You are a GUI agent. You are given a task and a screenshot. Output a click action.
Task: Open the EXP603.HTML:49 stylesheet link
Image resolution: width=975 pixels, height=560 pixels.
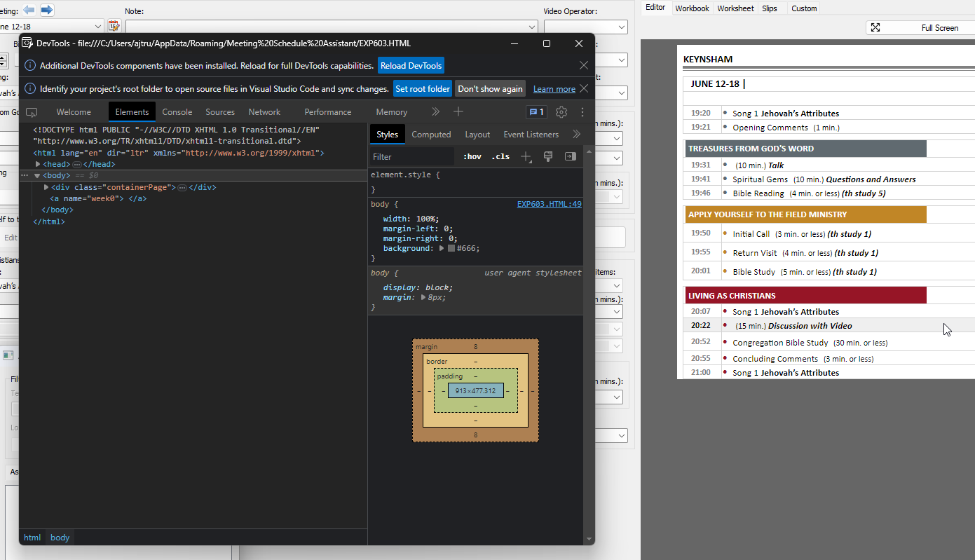coord(549,204)
